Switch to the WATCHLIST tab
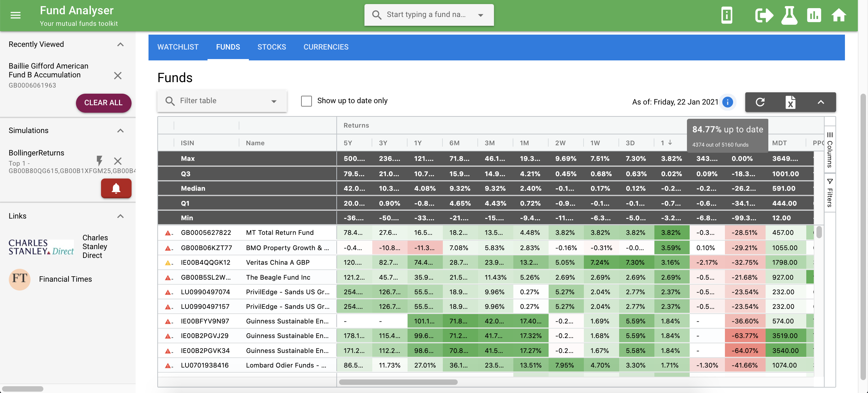This screenshot has height=393, width=868. (178, 47)
